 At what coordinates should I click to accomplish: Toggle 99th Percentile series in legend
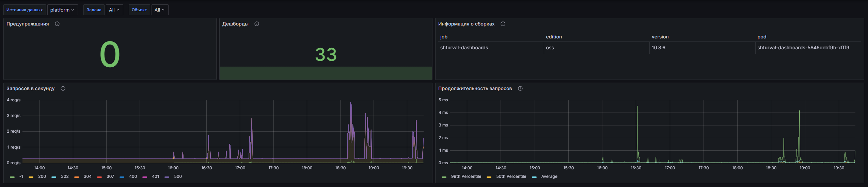pyautogui.click(x=466, y=176)
